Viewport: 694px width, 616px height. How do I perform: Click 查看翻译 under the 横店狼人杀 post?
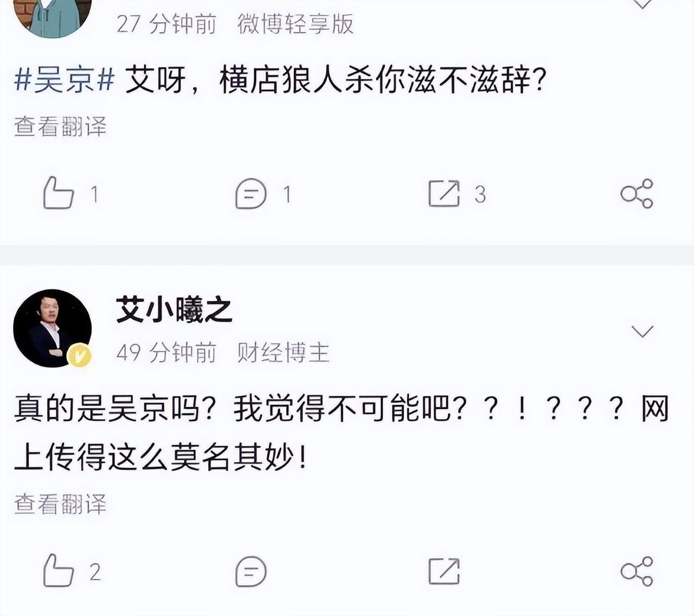click(x=60, y=126)
